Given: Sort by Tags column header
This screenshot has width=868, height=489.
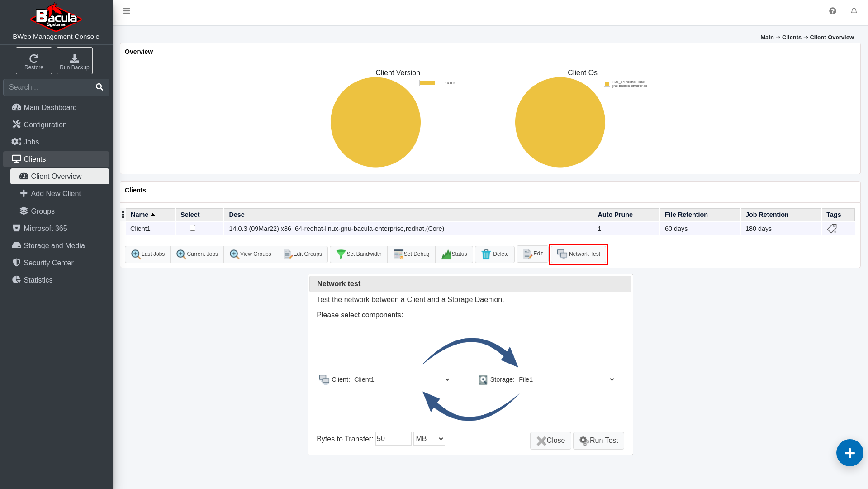Looking at the screenshot, I should pyautogui.click(x=838, y=215).
